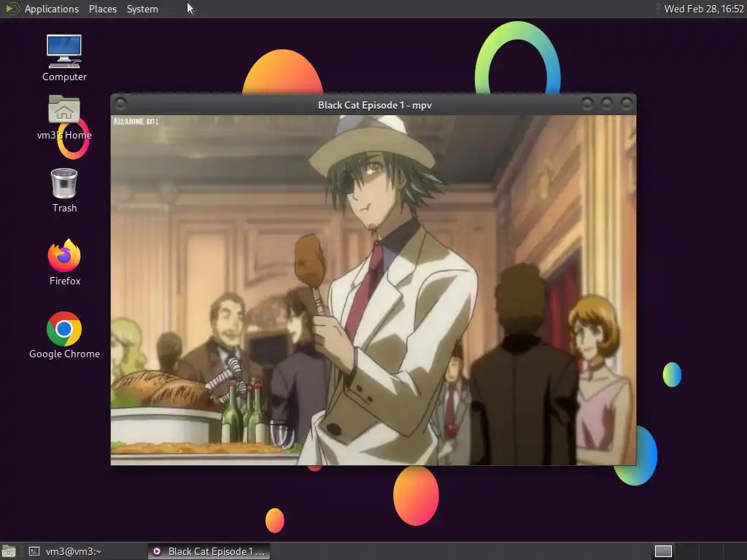Click the mpv video frame to focus the player
The image size is (747, 560).
click(373, 290)
